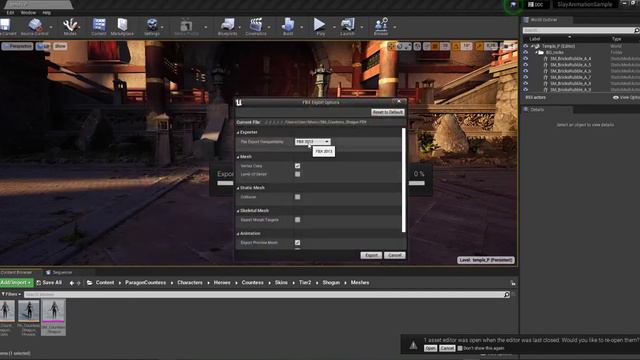Screen dimensions: 640x360
Task: Toggle visibility of the BG_rocks folder row
Action: pos(526,52)
